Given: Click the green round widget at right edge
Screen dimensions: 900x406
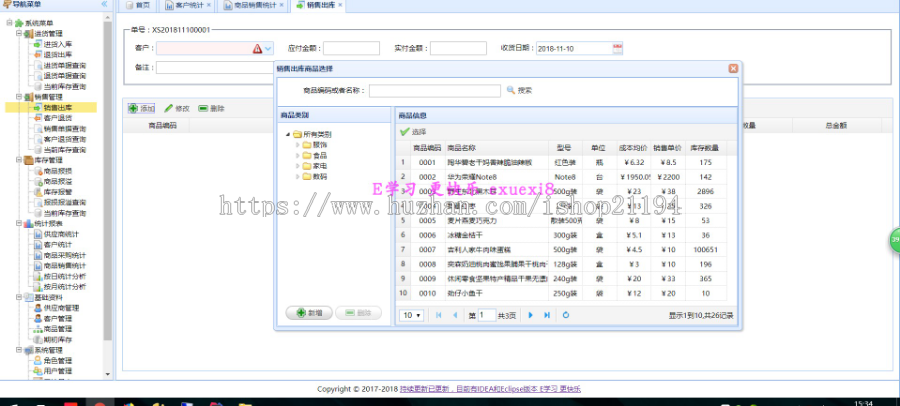Looking at the screenshot, I should tap(894, 239).
